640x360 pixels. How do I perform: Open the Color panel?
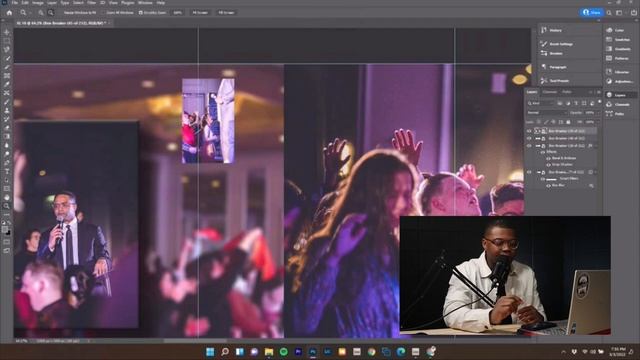(x=615, y=30)
